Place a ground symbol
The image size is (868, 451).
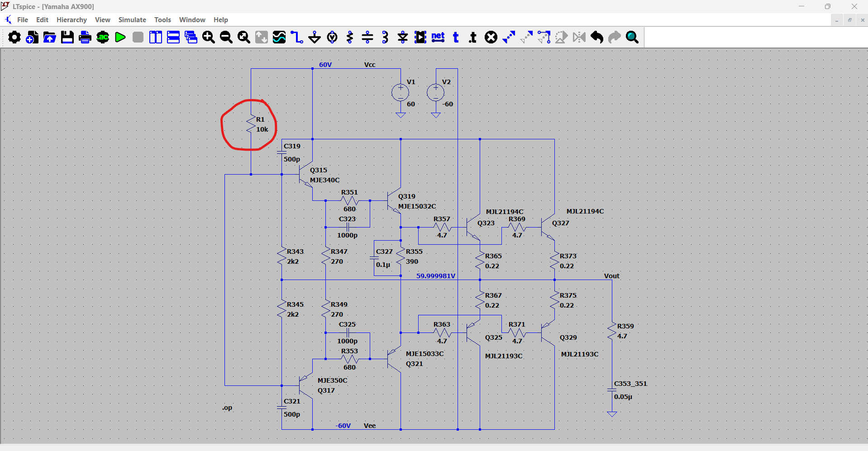[x=315, y=37]
